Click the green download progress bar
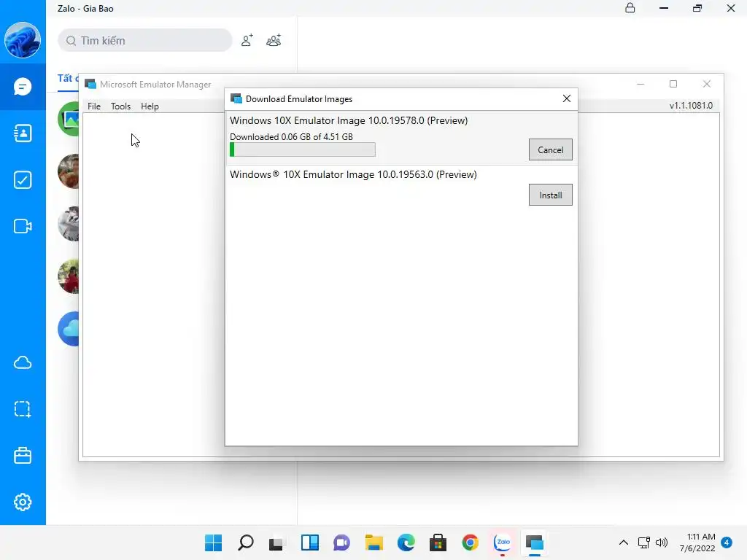The width and height of the screenshot is (747, 560). [x=303, y=149]
